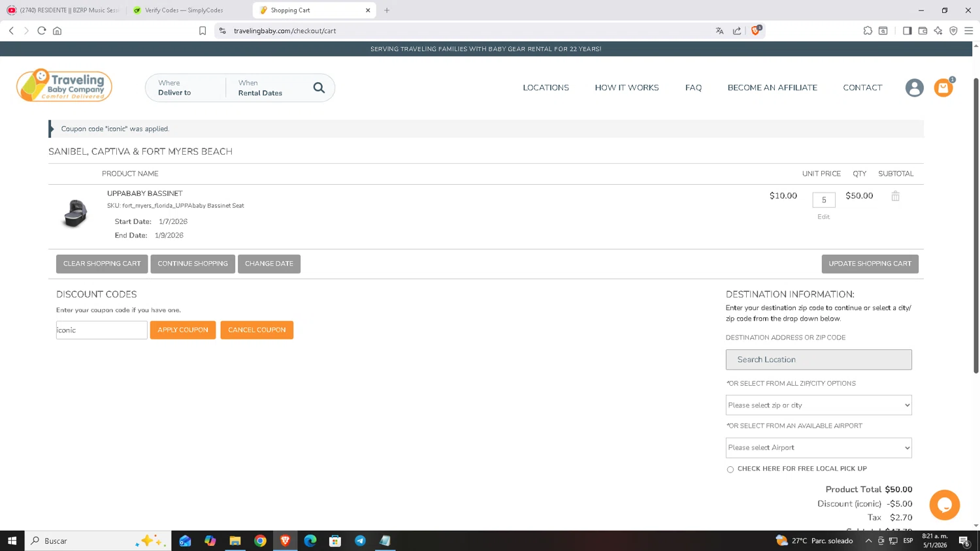980x551 pixels.
Task: Open the live chat bubble
Action: click(x=944, y=505)
